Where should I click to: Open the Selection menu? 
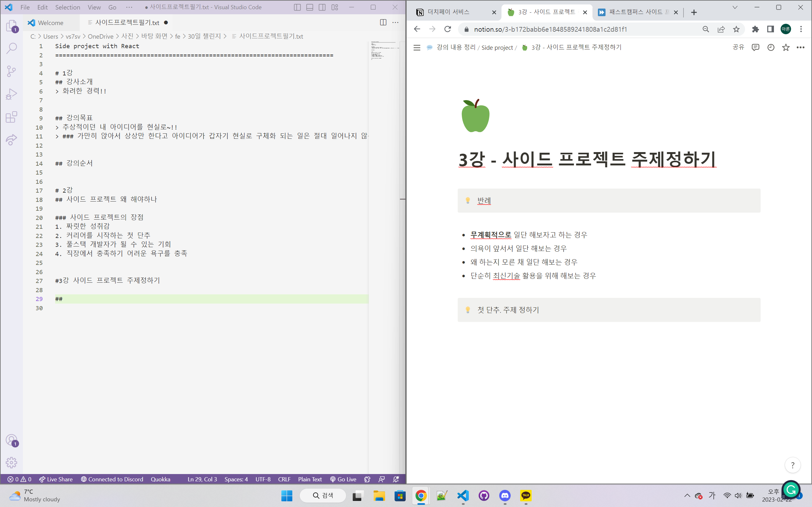tap(68, 7)
